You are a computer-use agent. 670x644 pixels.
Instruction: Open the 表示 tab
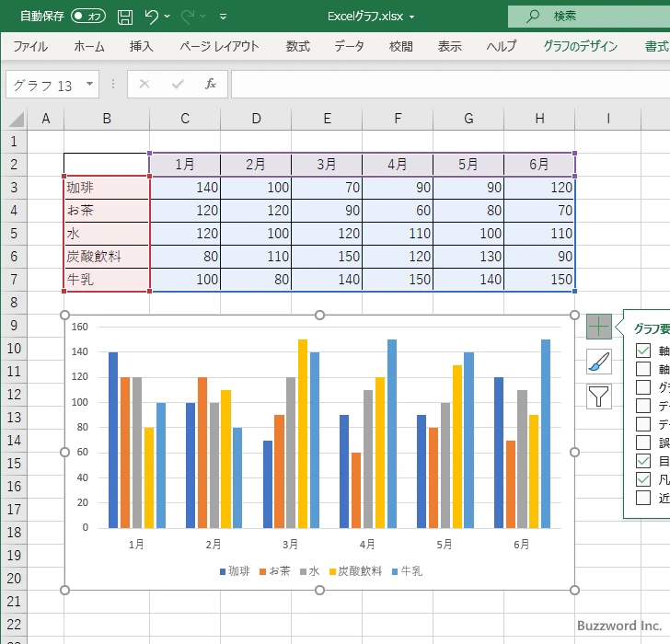(449, 46)
